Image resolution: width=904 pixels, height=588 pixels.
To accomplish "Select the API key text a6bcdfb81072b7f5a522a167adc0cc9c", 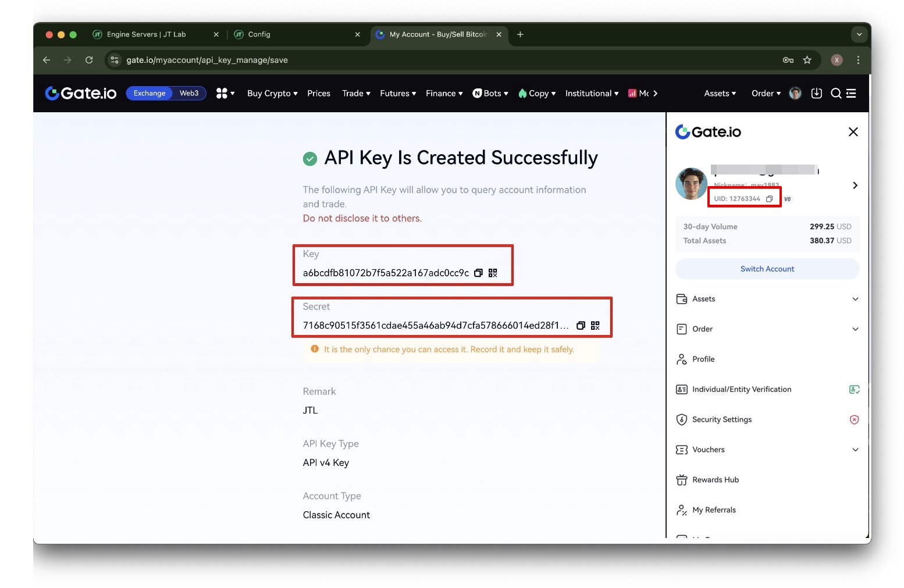I will click(386, 273).
